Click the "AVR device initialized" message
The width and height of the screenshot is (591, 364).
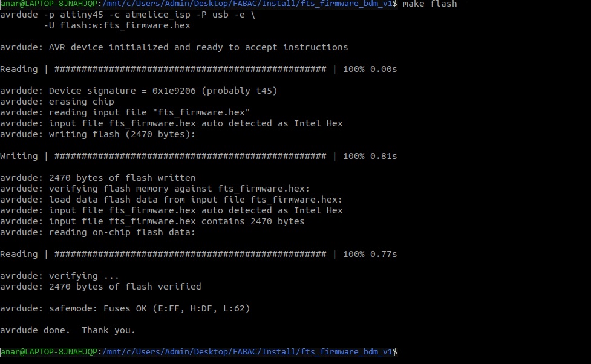(x=108, y=48)
